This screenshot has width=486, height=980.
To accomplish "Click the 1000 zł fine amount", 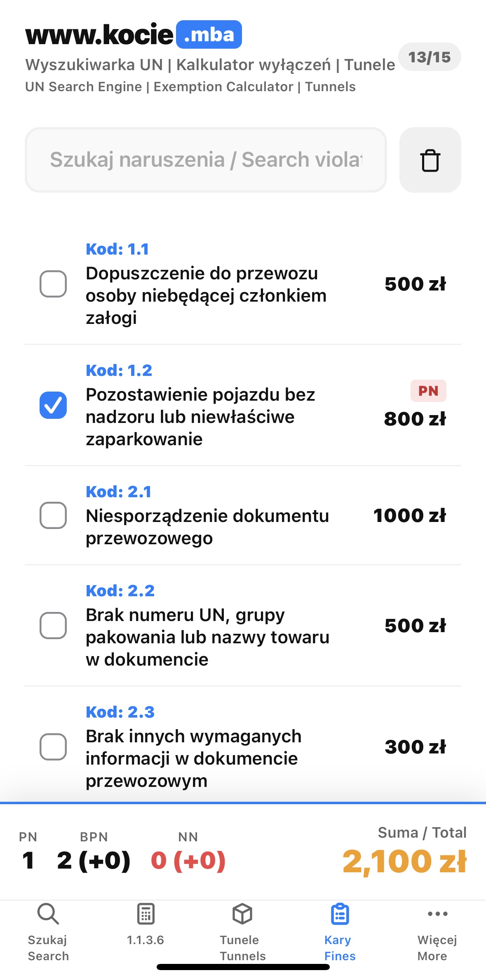I will [x=409, y=515].
